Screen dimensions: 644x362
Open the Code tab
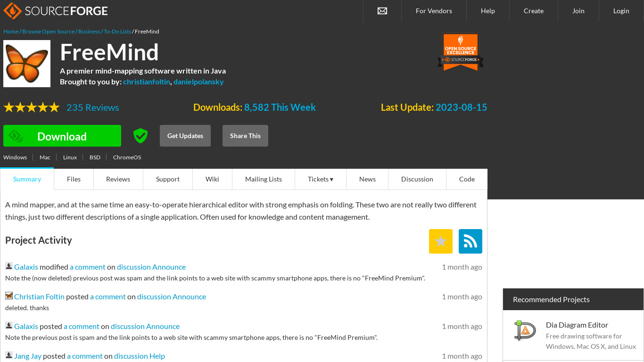pos(467,179)
